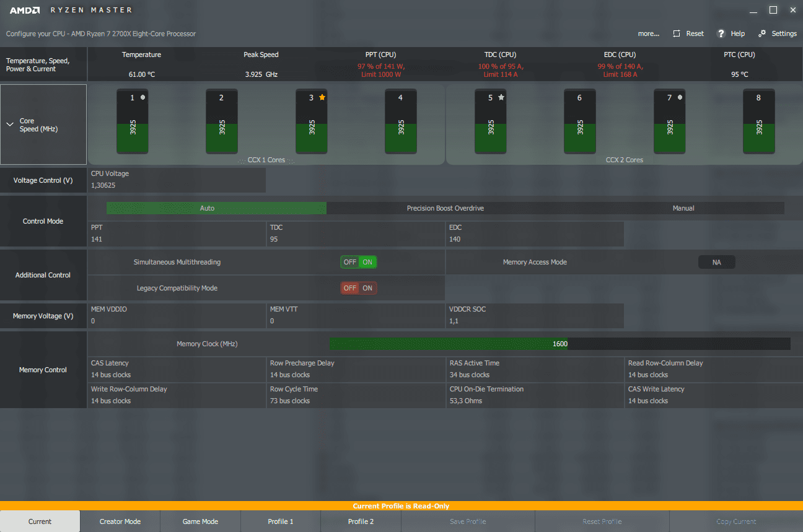Click the Peak Speed 3.925 GHz reading

click(261, 74)
